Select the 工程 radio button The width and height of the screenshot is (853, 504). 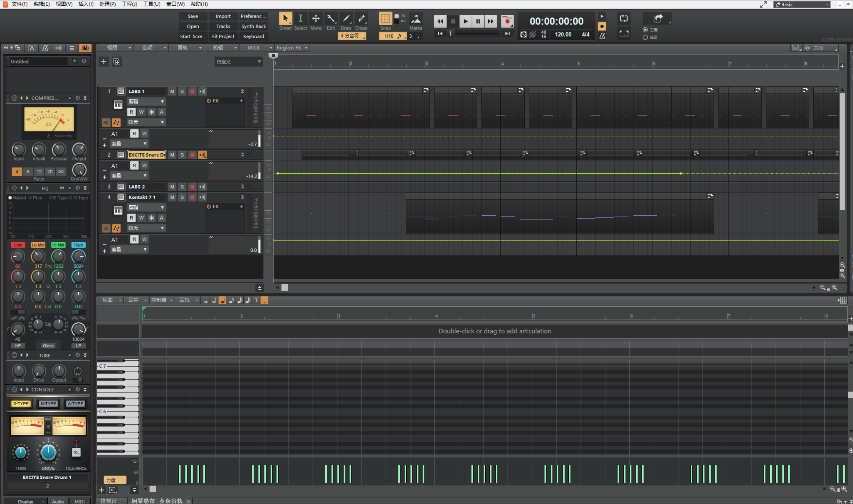645,30
